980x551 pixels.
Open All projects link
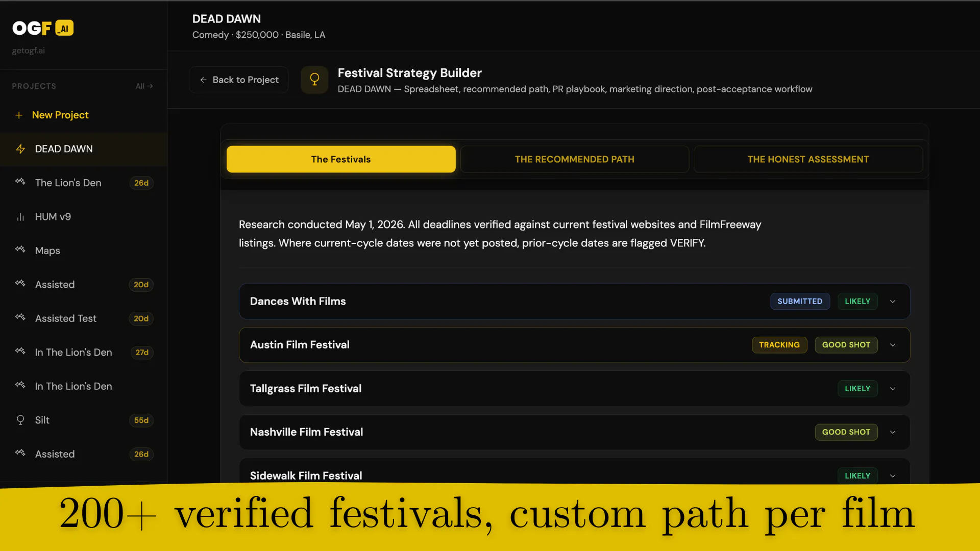coord(144,86)
